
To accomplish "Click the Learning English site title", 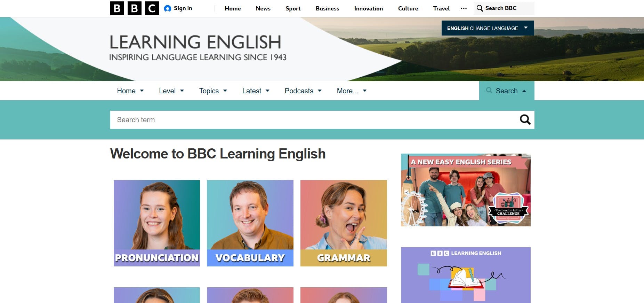I will pyautogui.click(x=195, y=42).
